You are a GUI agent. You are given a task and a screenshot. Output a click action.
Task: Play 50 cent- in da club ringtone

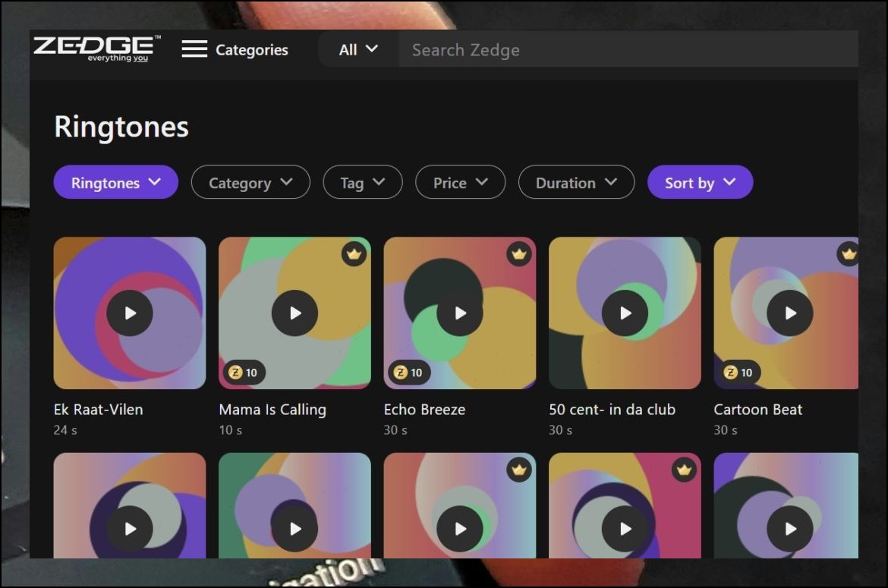coord(625,313)
